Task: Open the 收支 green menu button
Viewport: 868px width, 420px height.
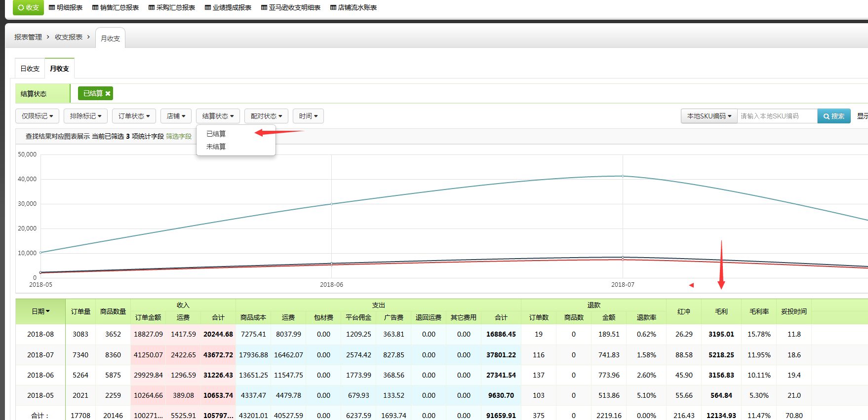Action: point(28,7)
